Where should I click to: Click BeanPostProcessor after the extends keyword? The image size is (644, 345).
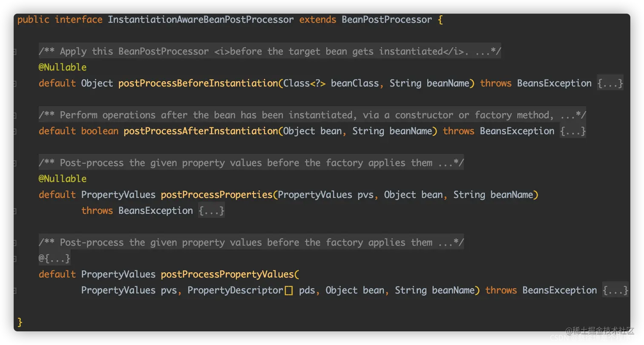[x=387, y=20]
